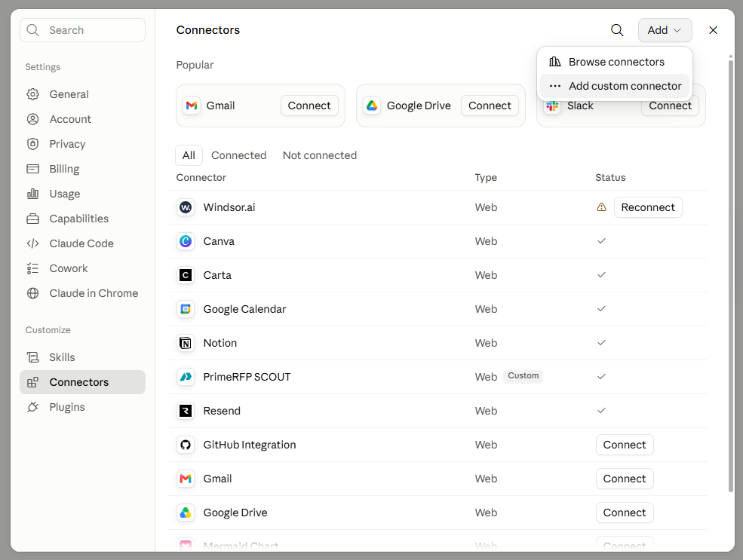
Task: Connect Slack in the Popular card
Action: tap(670, 107)
